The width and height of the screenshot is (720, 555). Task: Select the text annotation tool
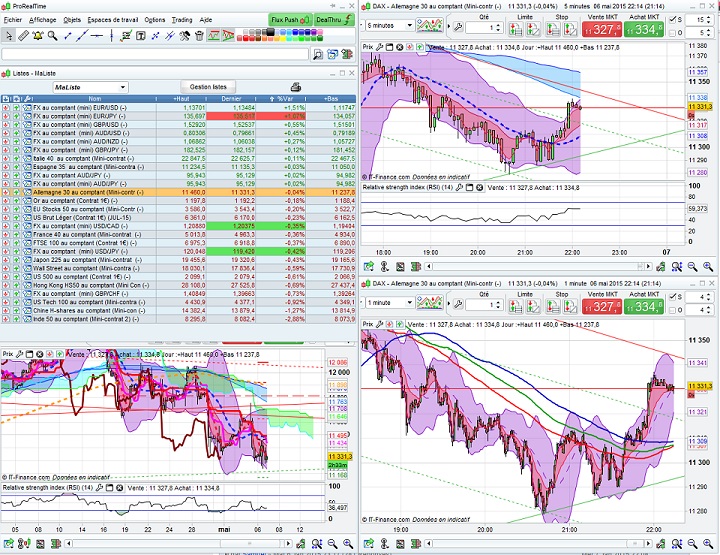(x=141, y=35)
